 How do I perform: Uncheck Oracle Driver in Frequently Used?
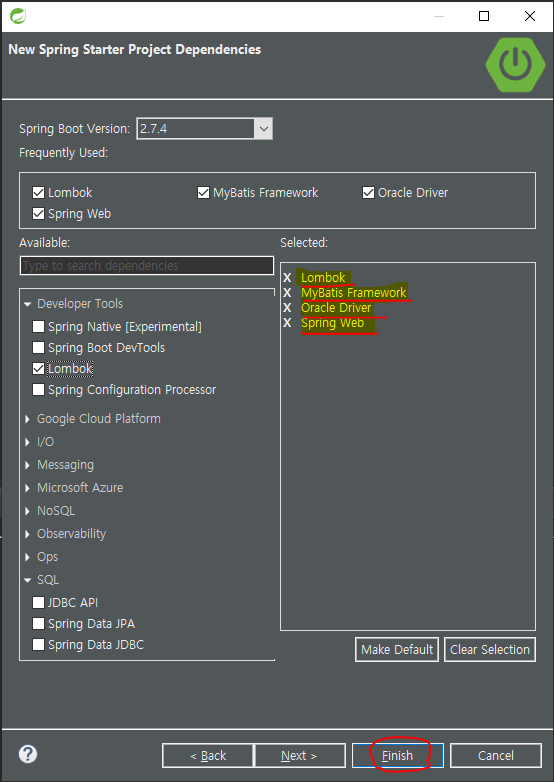click(x=369, y=193)
